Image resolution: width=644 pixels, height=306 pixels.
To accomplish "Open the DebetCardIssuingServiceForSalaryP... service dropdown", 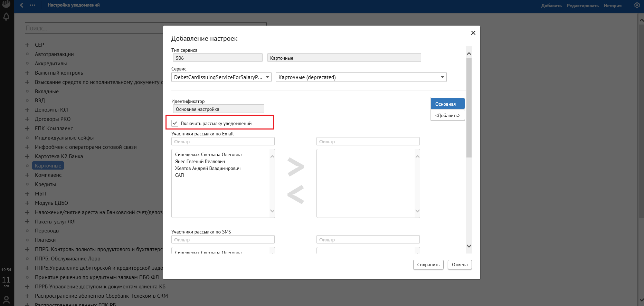I will [x=221, y=77].
